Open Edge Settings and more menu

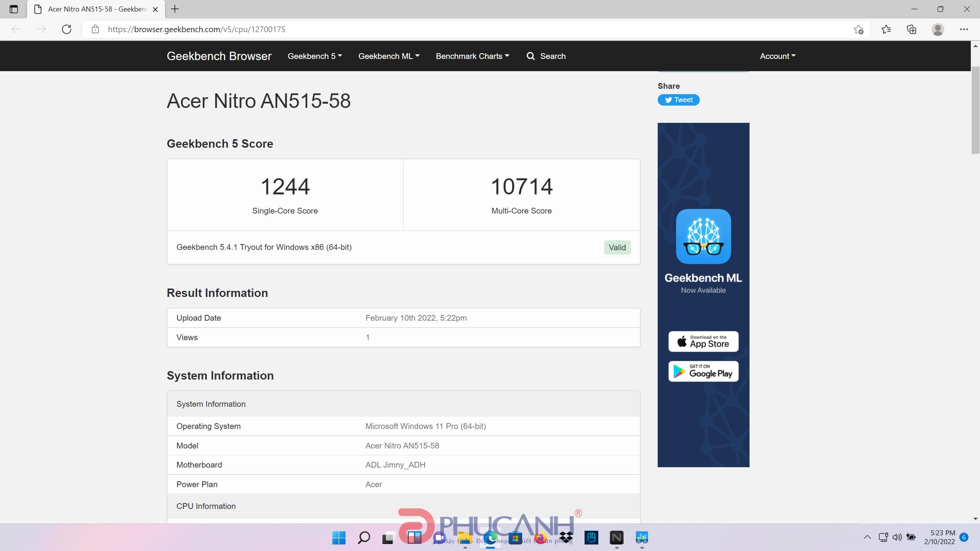(964, 29)
